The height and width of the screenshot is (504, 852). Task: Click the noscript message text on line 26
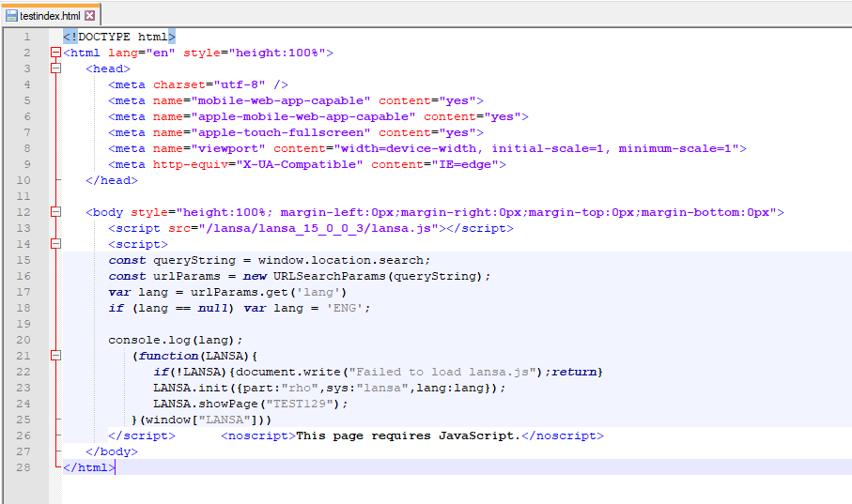[408, 435]
